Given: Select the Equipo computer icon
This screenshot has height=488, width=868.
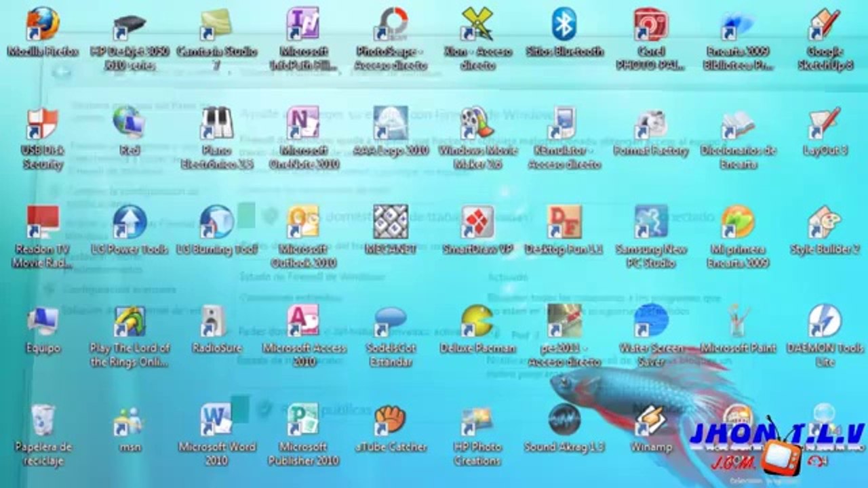Looking at the screenshot, I should [43, 321].
